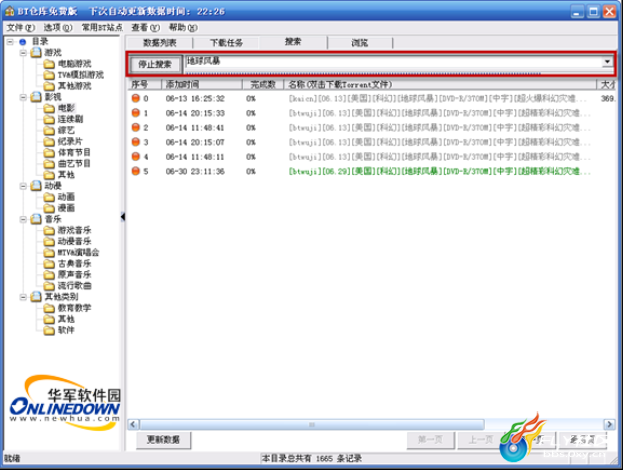
Task: Click the horizontal scrollbar left arrow
Action: click(134, 425)
